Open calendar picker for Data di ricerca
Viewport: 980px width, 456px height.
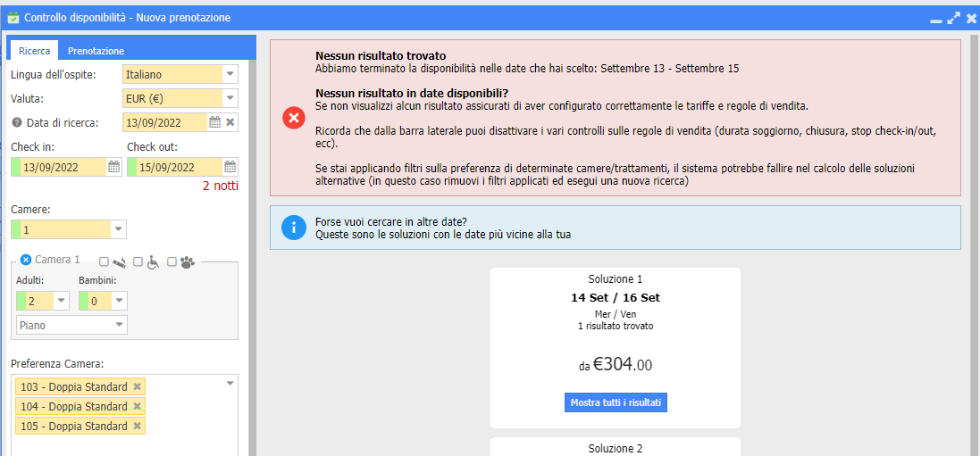pos(214,122)
